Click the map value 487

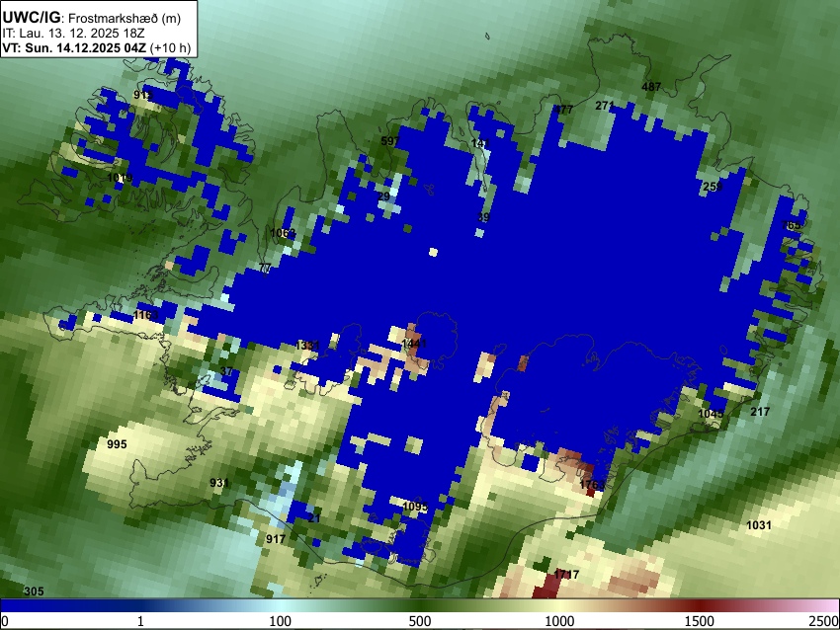coord(651,87)
